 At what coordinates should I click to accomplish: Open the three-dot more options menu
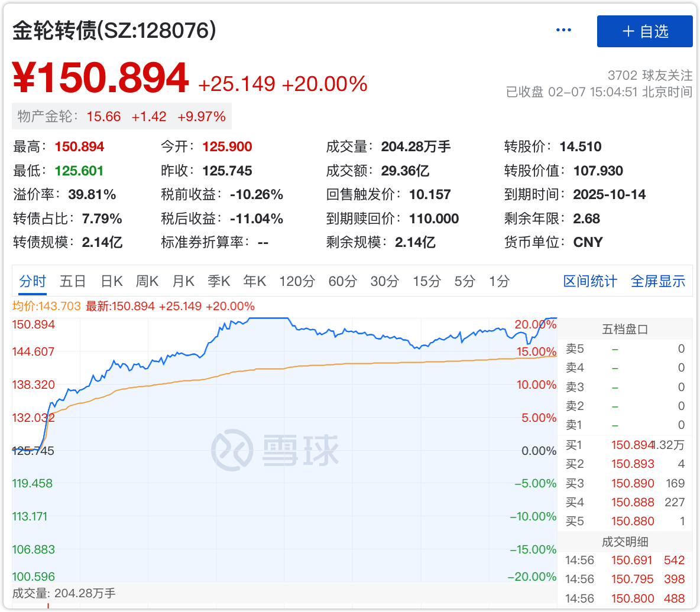(563, 30)
